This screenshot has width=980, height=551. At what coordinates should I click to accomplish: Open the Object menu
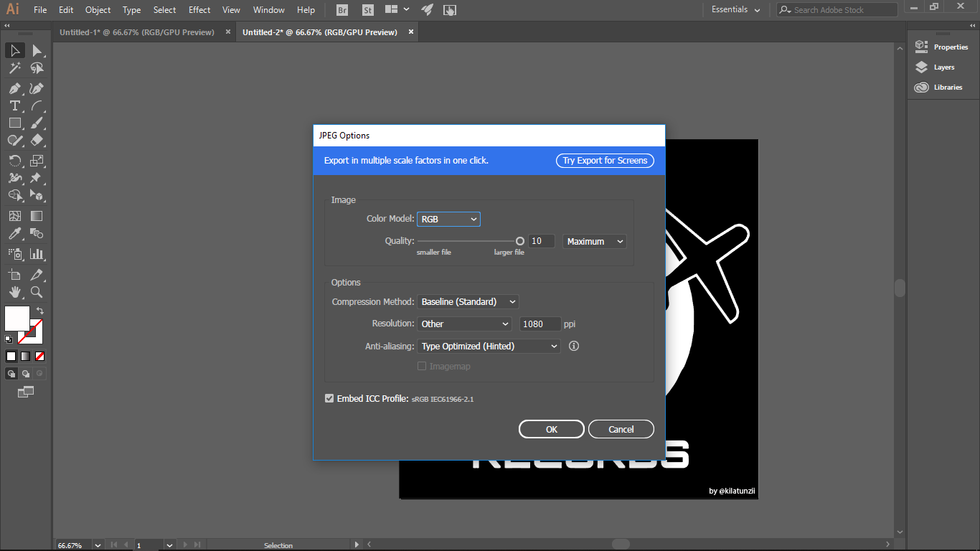tap(98, 10)
